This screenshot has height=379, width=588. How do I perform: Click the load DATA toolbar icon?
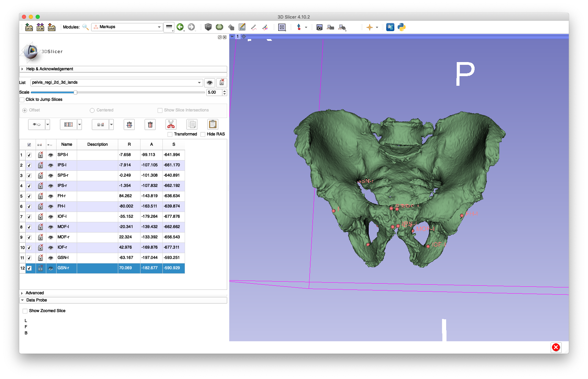click(x=29, y=27)
